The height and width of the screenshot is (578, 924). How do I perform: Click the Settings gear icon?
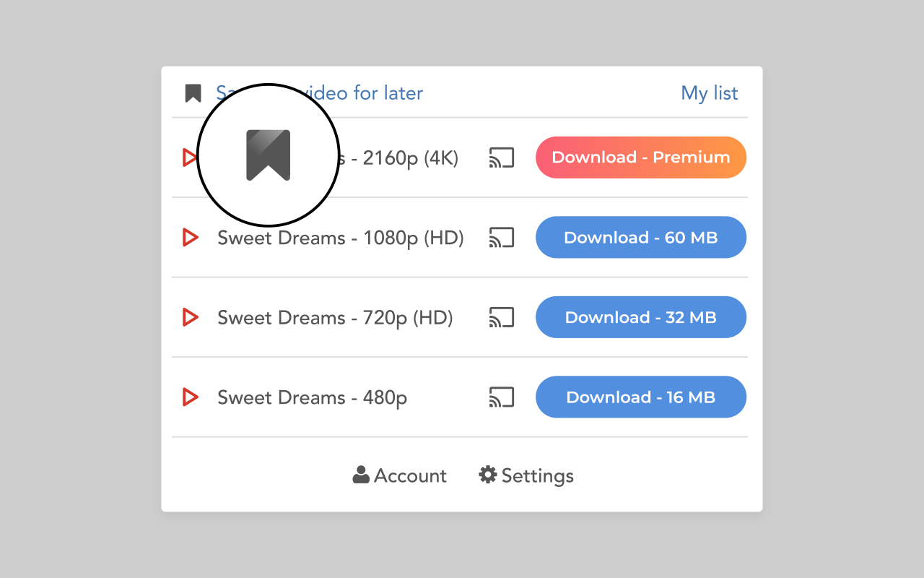pos(487,475)
